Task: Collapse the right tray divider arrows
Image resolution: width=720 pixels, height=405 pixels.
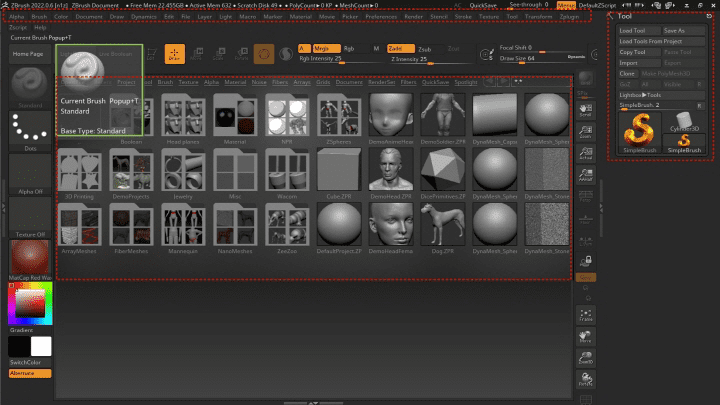Action: click(601, 208)
